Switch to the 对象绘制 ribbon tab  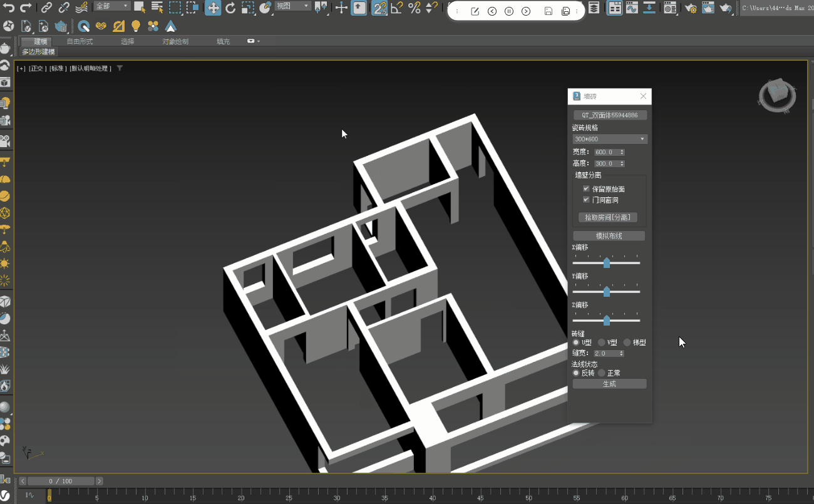pos(175,41)
